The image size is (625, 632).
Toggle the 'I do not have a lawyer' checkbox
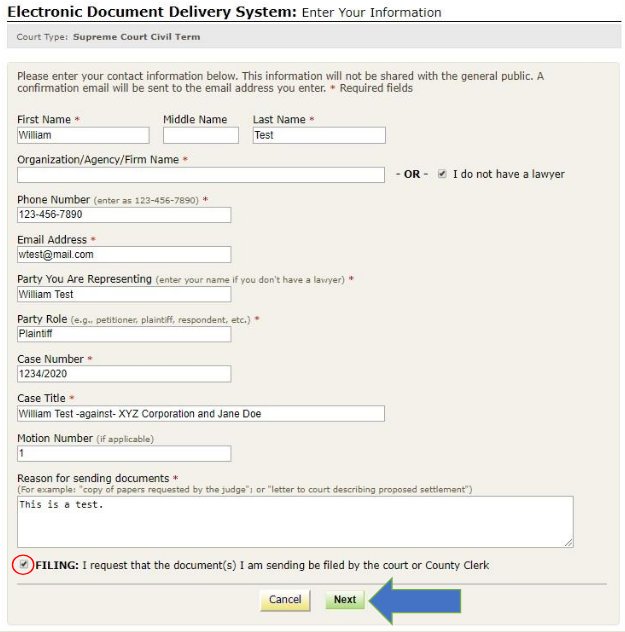pos(442,174)
